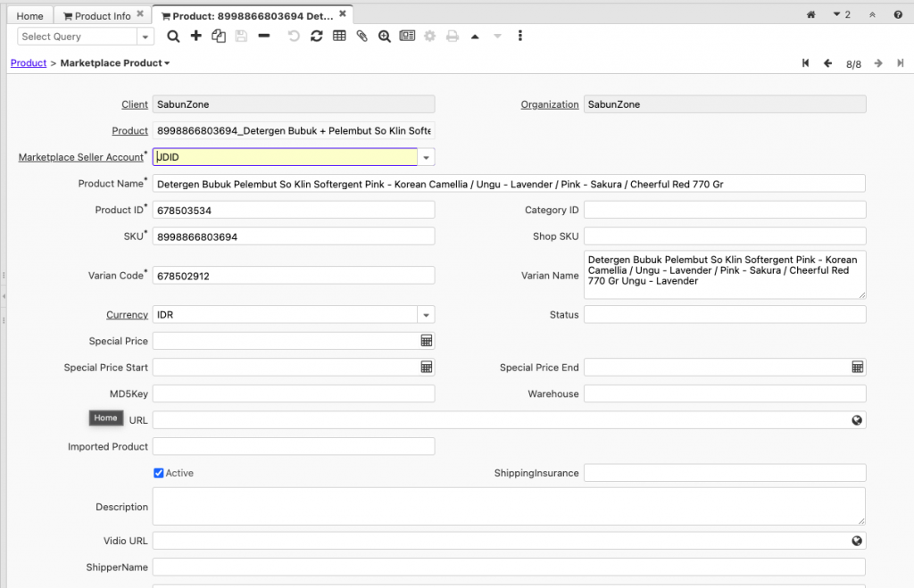Click the Process gear icon
Image resolution: width=914 pixels, height=588 pixels.
(429, 36)
